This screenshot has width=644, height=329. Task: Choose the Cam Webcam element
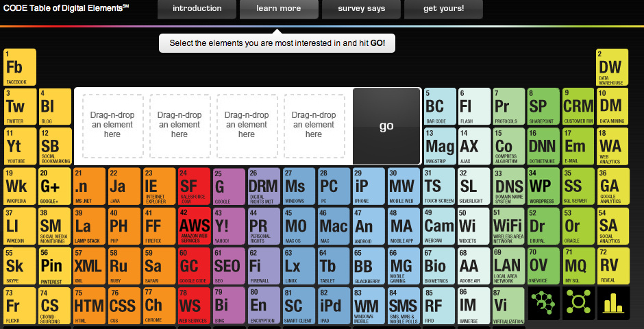tap(440, 226)
